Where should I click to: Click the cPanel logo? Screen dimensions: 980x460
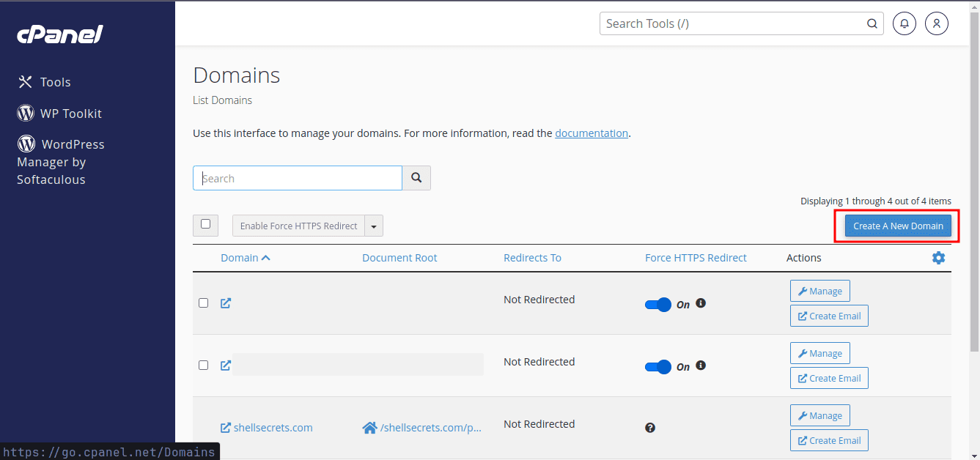click(59, 34)
